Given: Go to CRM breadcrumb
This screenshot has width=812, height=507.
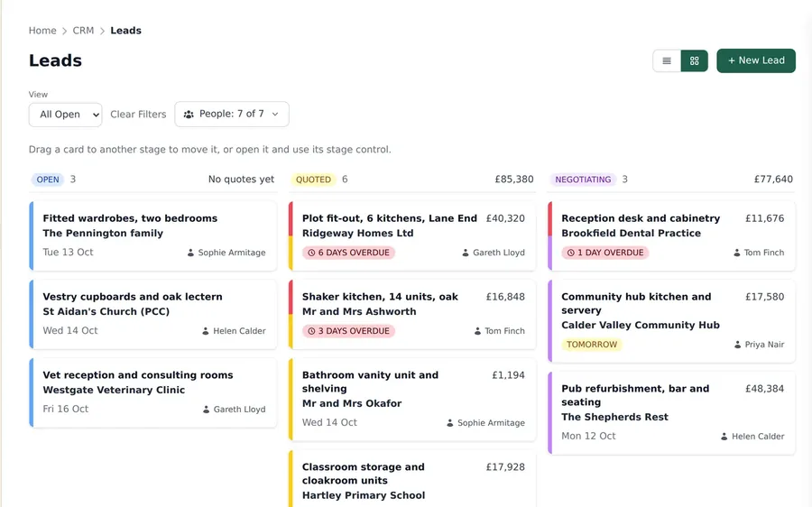Looking at the screenshot, I should pos(83,31).
